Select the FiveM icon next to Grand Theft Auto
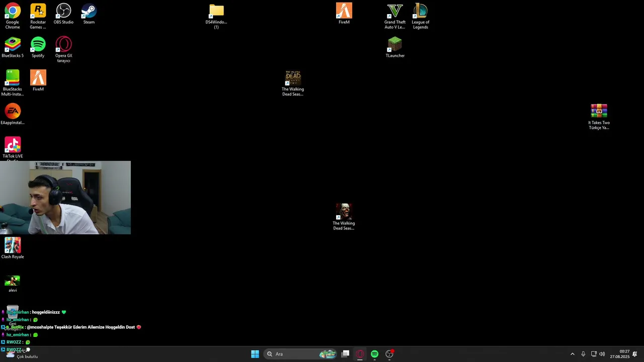The image size is (644, 362). (344, 14)
